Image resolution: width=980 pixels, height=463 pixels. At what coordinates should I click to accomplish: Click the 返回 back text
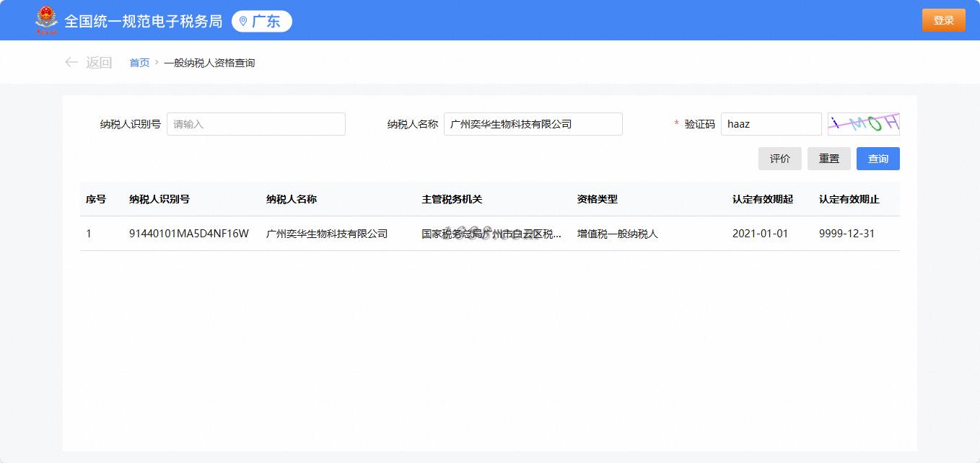click(99, 63)
